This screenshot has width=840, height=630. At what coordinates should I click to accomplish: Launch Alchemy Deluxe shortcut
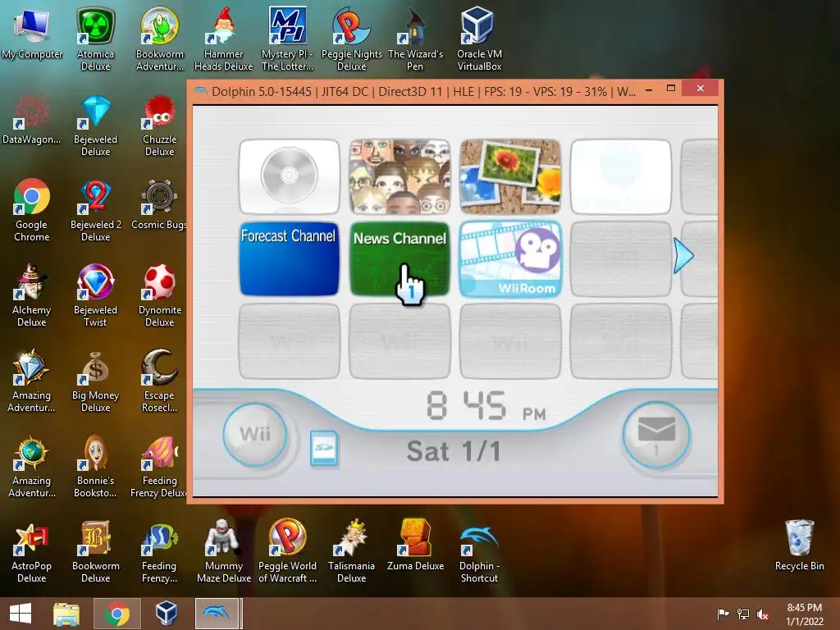point(32,295)
